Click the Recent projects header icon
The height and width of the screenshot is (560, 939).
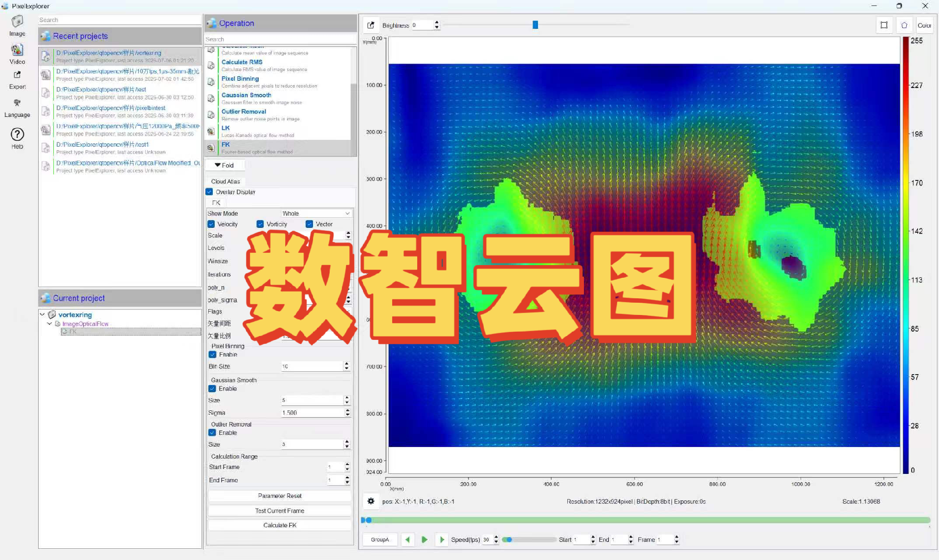coord(45,36)
